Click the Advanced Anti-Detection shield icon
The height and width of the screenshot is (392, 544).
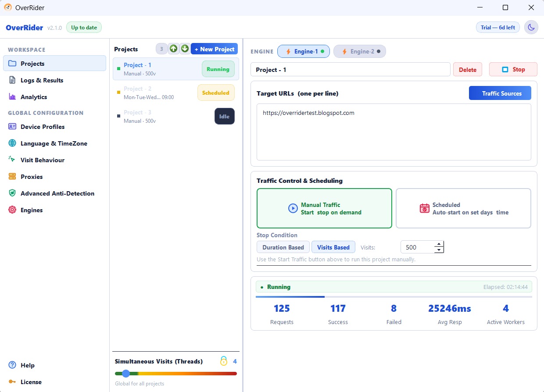12,193
